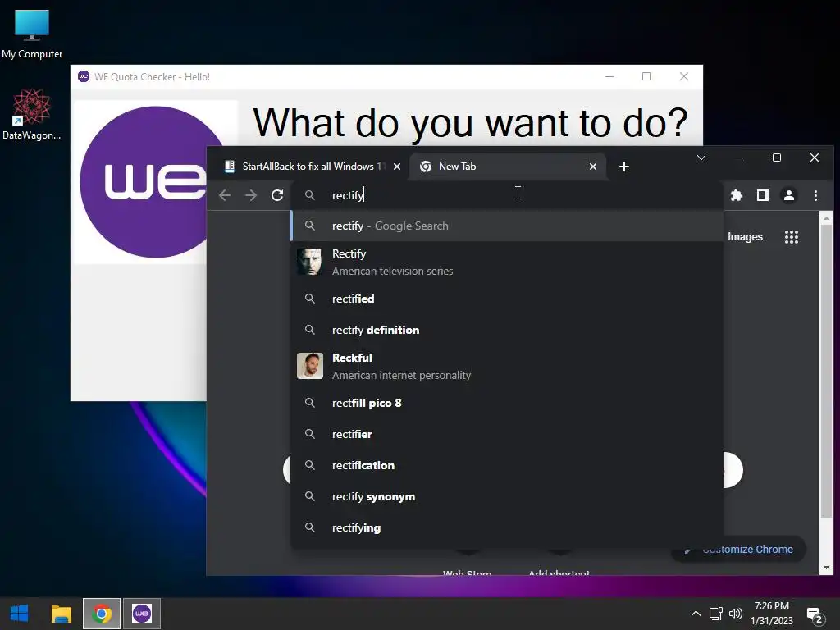Click the Chrome forward arrow

251,195
